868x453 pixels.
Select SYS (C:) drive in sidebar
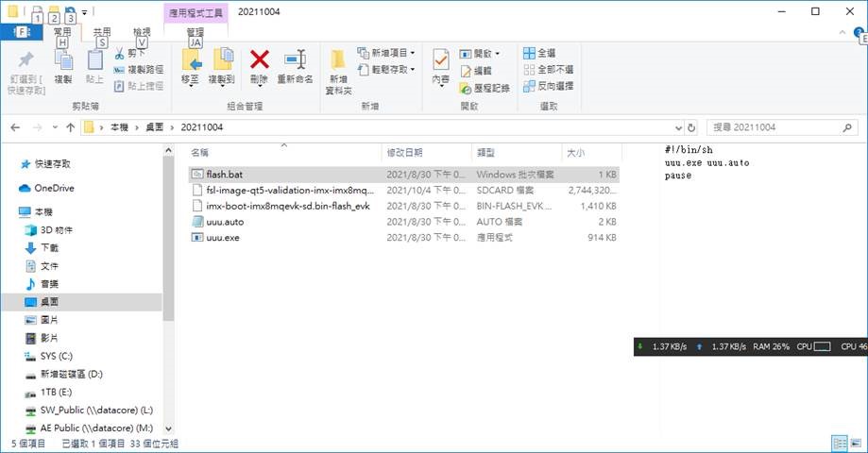[57, 356]
